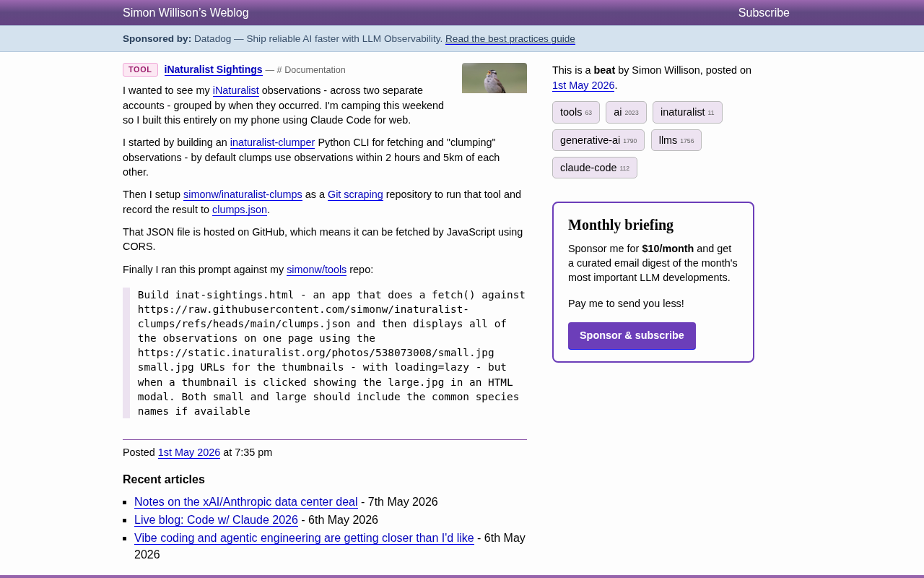Open Notes on the xAI/Anthropic data center deal
Screen dimensions: 924x578
[246, 502]
